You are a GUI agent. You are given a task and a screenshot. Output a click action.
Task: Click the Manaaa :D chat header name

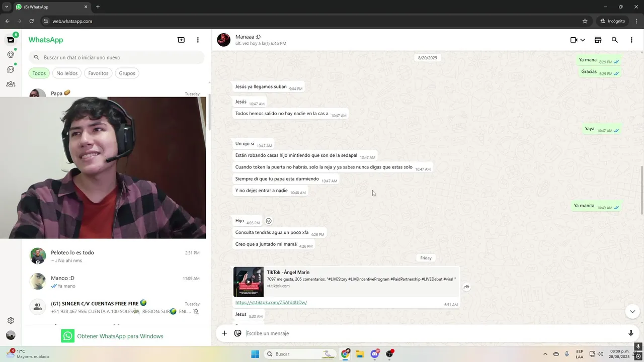tap(248, 37)
